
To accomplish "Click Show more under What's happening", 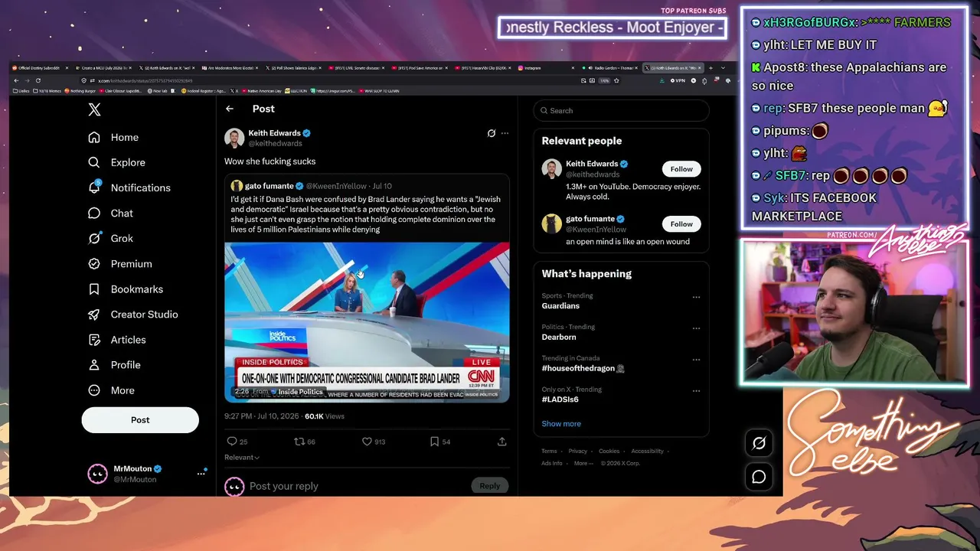I will click(x=561, y=424).
